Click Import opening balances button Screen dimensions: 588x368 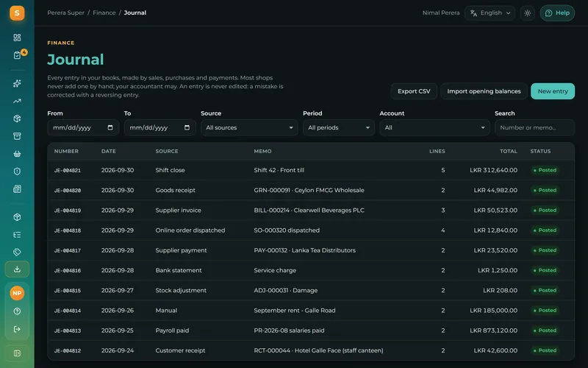tap(484, 91)
